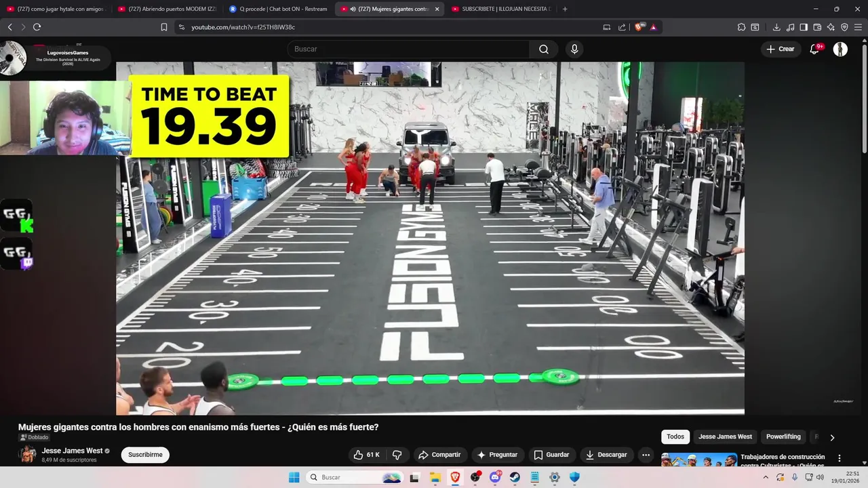The image size is (868, 488).
Task: Switch to the 'como jugar hytale con amigos' tab
Action: pyautogui.click(x=56, y=9)
